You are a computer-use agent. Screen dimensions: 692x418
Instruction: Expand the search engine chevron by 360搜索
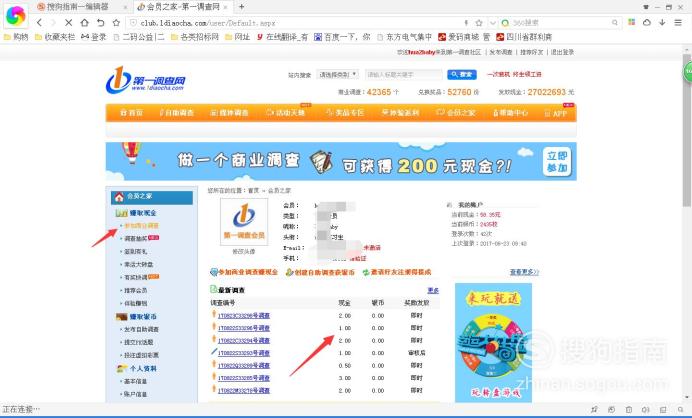point(493,23)
